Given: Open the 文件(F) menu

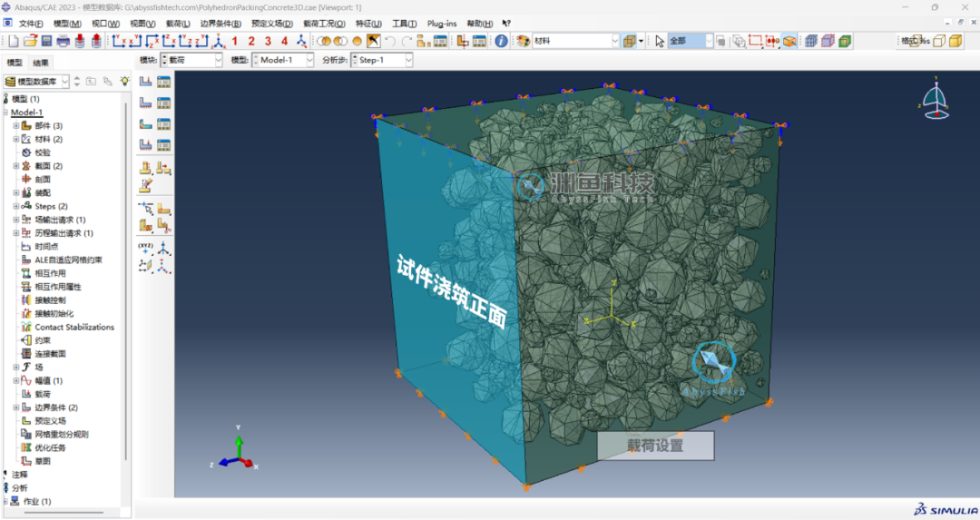Looking at the screenshot, I should tap(31, 24).
